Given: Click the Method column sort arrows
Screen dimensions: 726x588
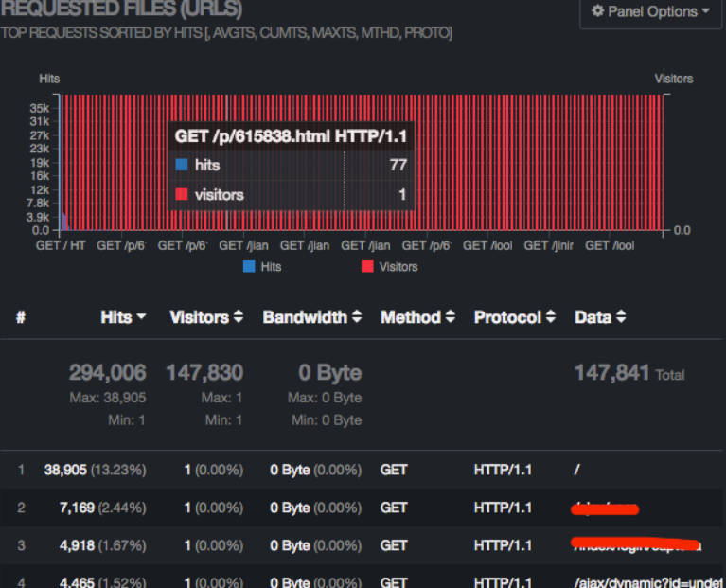Looking at the screenshot, I should point(450,318).
